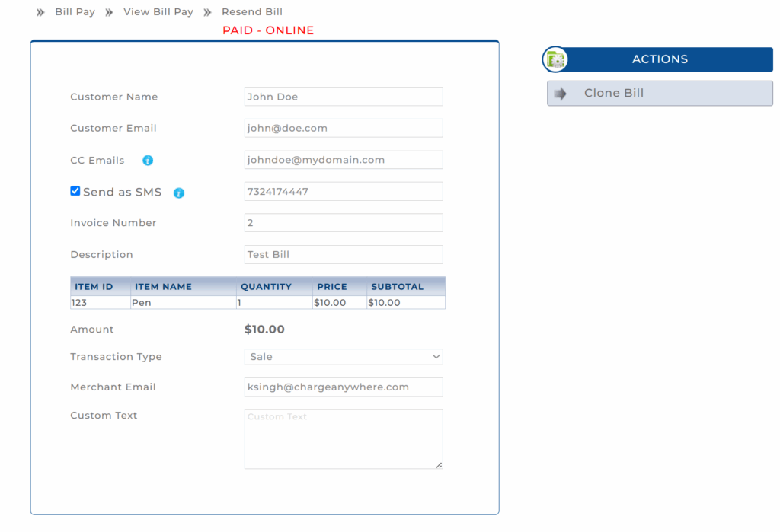Navigate to View Bill Pay breadcrumb
Viewport: 780px width, 532px height.
tap(158, 12)
